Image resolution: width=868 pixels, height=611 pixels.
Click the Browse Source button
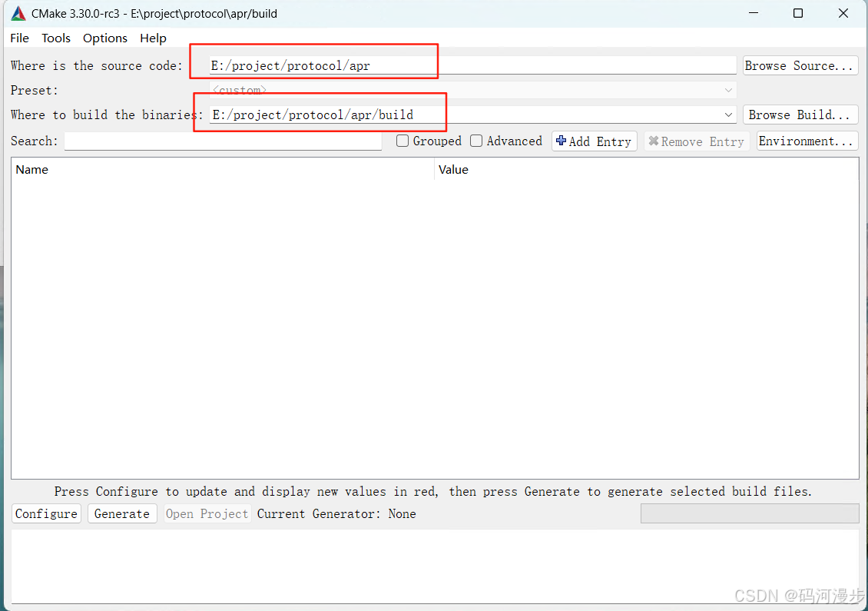[800, 65]
